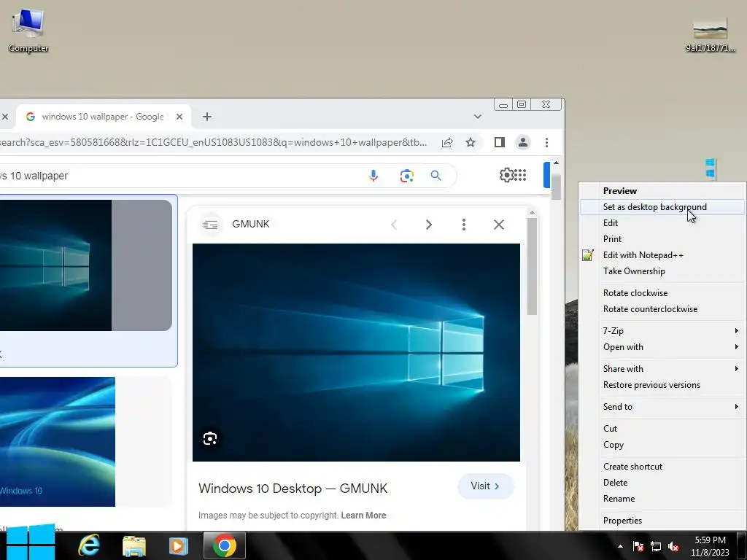Bookmark this page with the star icon
The height and width of the screenshot is (560, 747).
point(471,142)
